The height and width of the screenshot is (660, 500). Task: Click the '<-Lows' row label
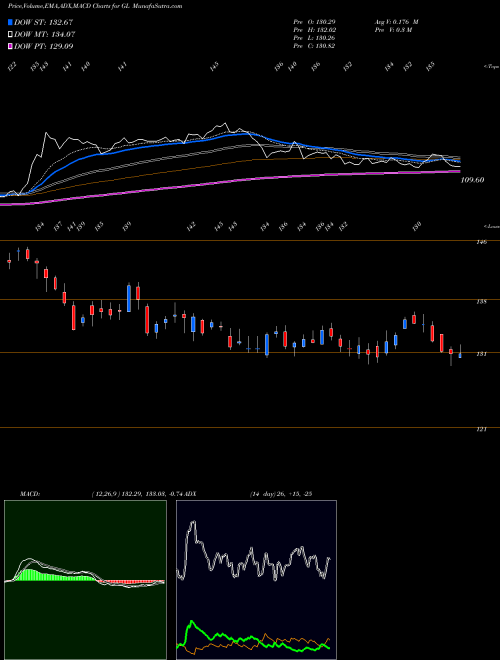[491, 226]
